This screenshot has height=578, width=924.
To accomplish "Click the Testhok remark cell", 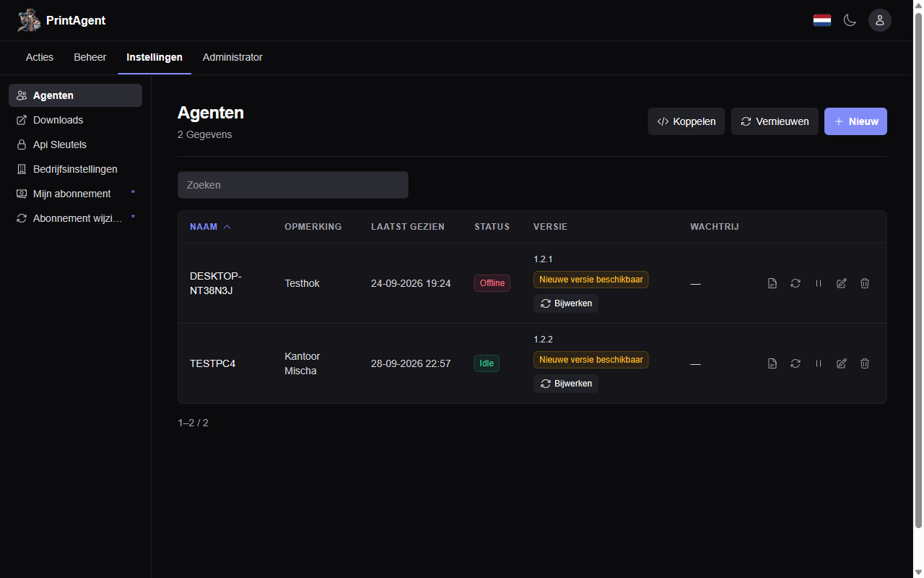I will click(x=302, y=283).
